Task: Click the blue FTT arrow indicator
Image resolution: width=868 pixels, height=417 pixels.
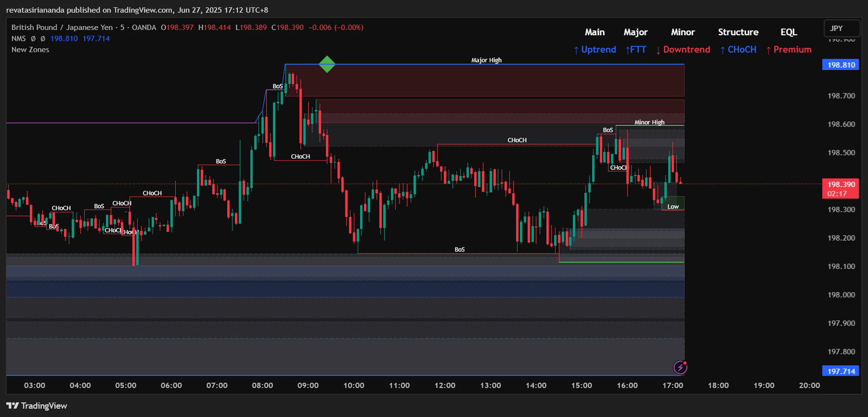Action: 636,49
